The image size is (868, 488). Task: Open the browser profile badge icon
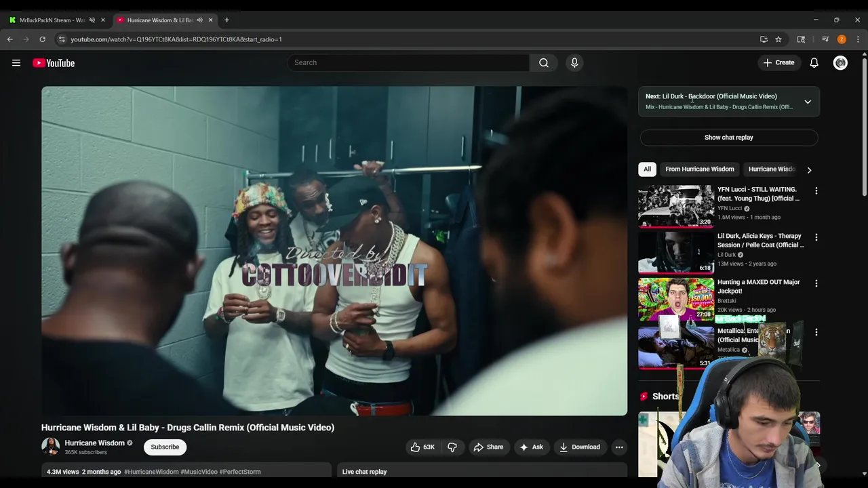point(842,39)
